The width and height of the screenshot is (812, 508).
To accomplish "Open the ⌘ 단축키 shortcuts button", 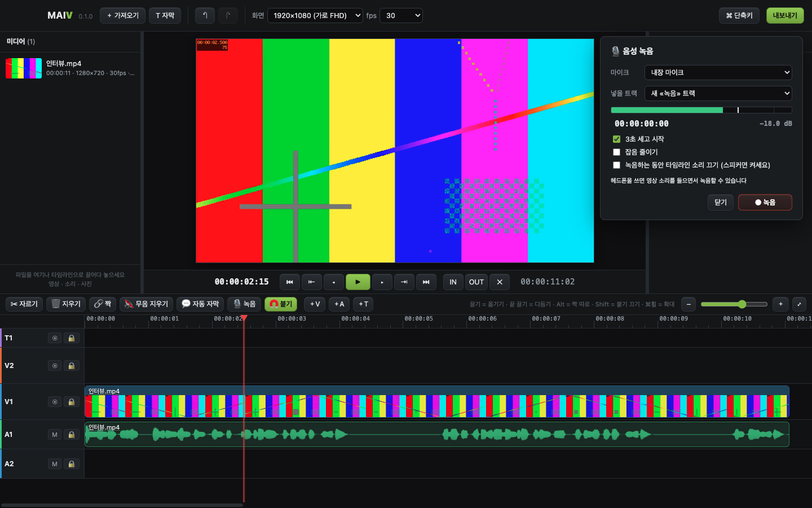I will click(739, 15).
